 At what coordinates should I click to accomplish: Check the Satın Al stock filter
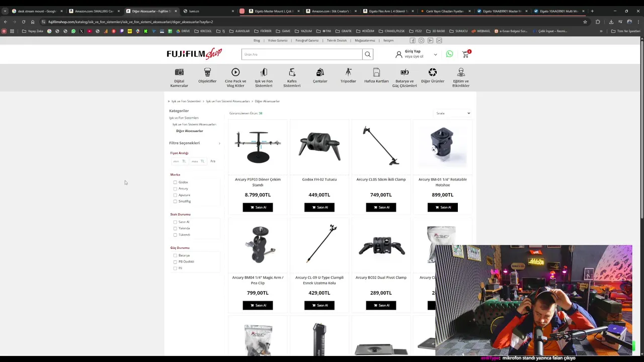175,222
